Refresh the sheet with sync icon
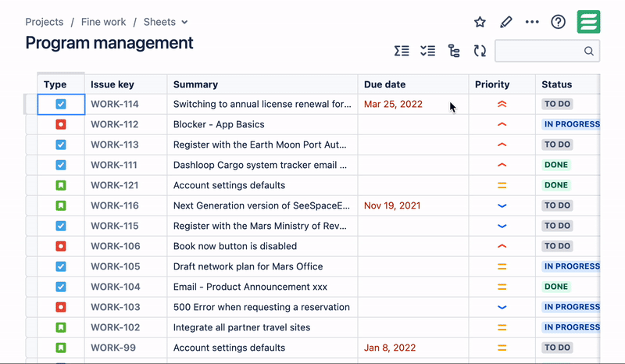Screen dimensions: 625x364 tap(480, 51)
